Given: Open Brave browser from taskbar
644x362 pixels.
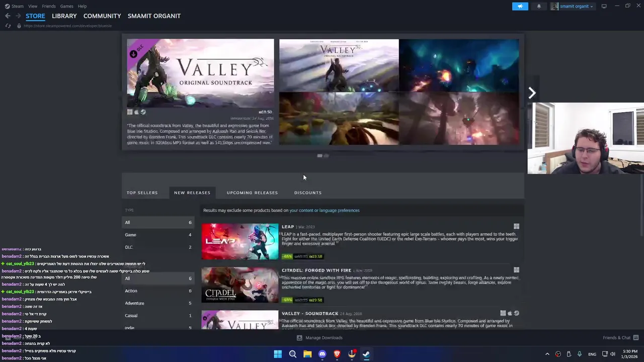Looking at the screenshot, I should pos(337,354).
